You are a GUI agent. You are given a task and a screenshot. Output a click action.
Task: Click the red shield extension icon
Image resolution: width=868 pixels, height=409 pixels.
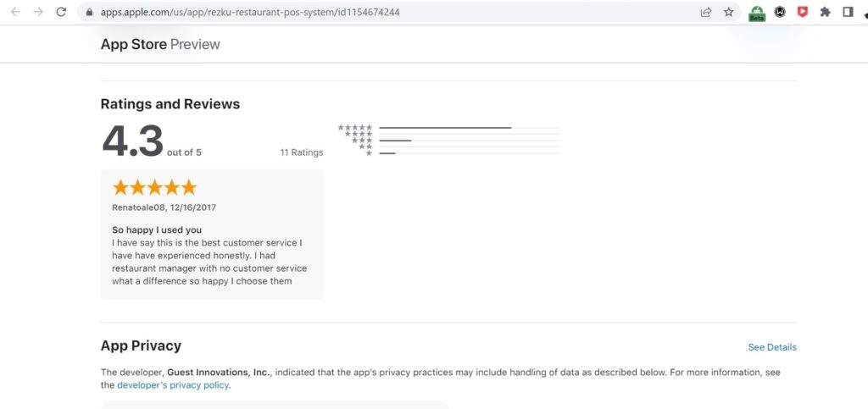[802, 12]
